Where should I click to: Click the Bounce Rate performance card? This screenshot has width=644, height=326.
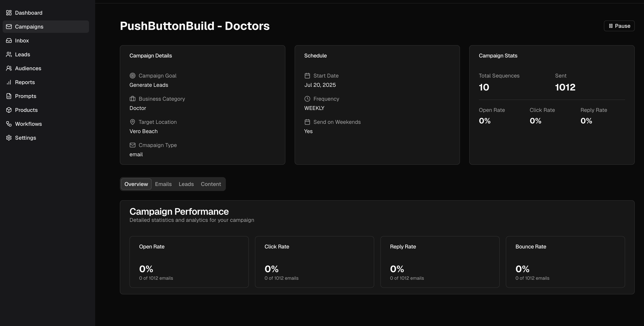[565, 262]
